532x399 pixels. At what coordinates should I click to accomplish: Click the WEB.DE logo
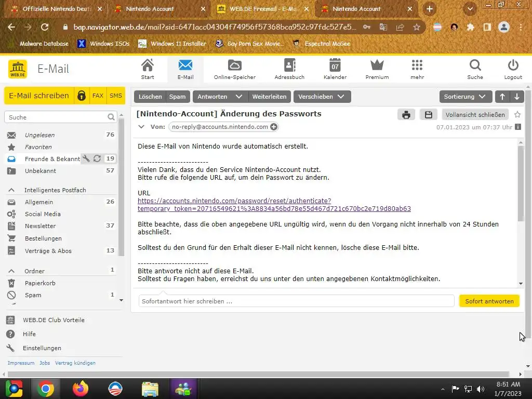18,69
